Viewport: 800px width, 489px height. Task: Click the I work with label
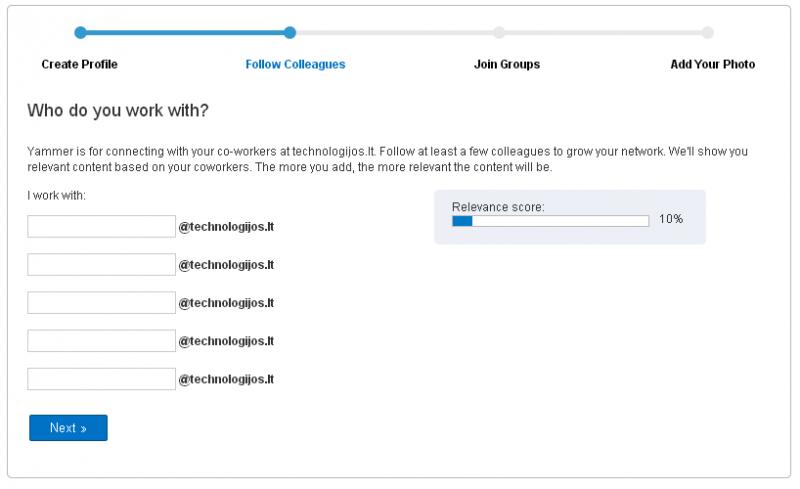tap(57, 195)
